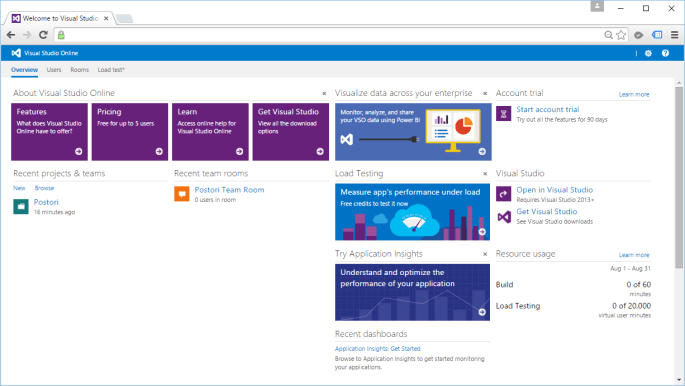Image resolution: width=685 pixels, height=386 pixels.
Task: Click arrow icon on Get Visual Studio tile
Action: pyautogui.click(x=320, y=152)
